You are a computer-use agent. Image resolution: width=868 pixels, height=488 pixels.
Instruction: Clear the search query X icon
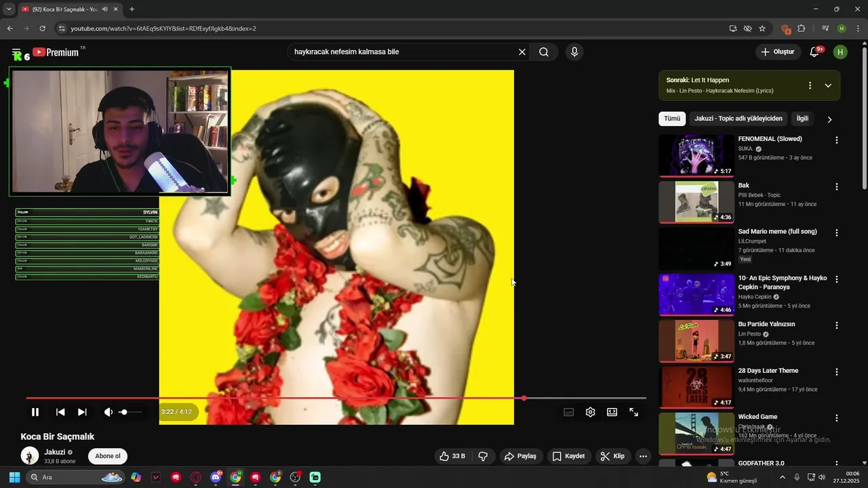tap(522, 52)
